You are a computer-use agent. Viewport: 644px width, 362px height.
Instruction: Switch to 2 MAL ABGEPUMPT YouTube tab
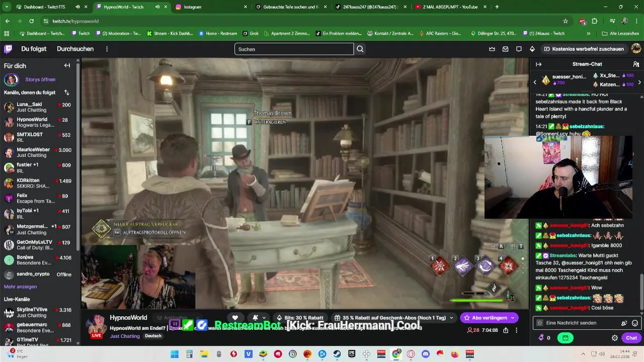tap(450, 7)
